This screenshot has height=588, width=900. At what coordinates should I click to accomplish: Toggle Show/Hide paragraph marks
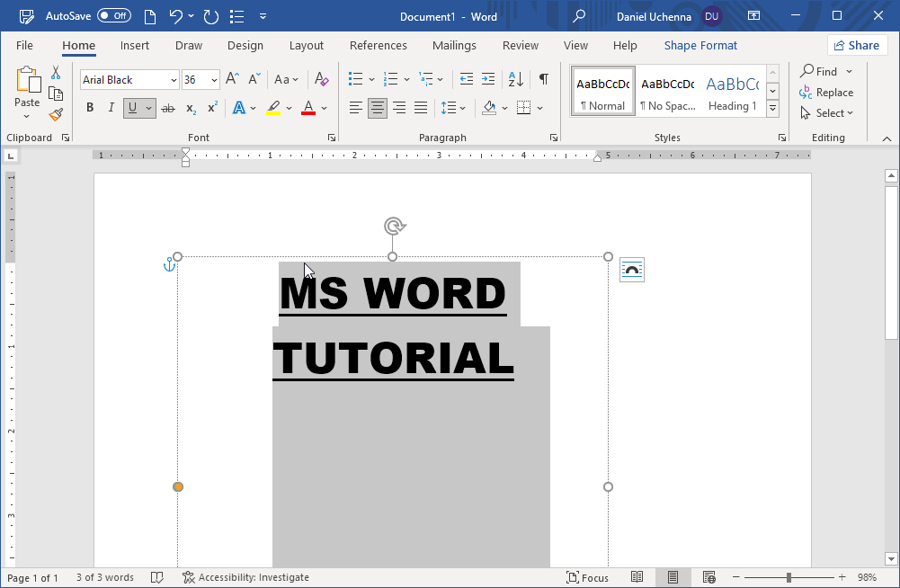tap(543, 79)
